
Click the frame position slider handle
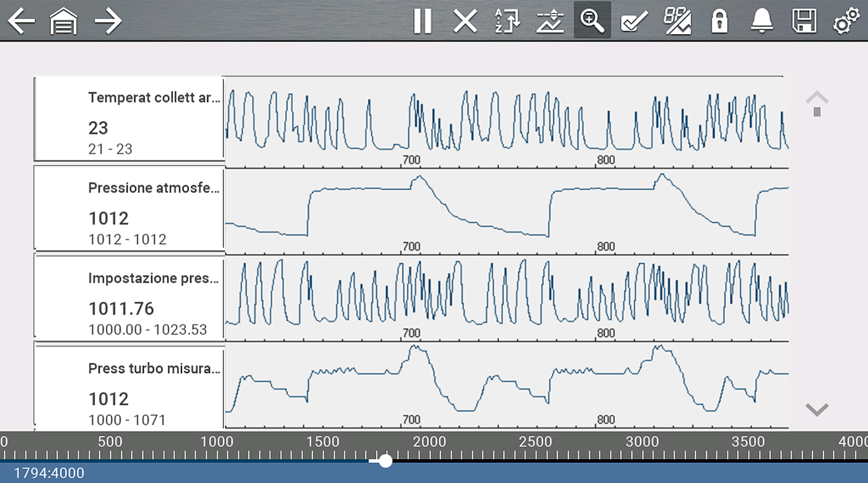[x=385, y=461]
